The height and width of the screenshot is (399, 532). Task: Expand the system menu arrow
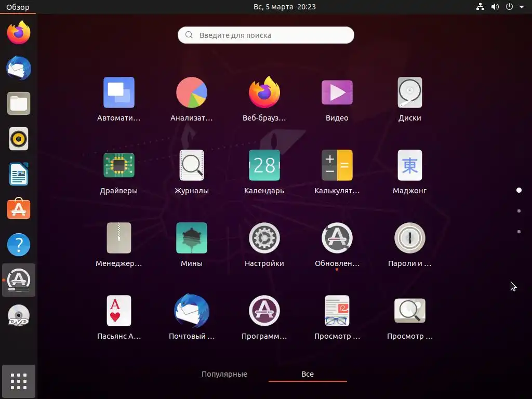tap(522, 7)
